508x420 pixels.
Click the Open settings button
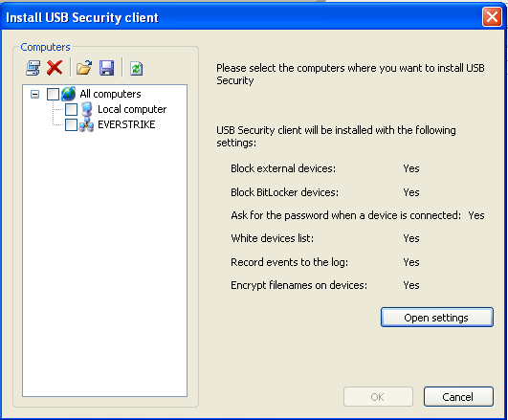click(437, 318)
